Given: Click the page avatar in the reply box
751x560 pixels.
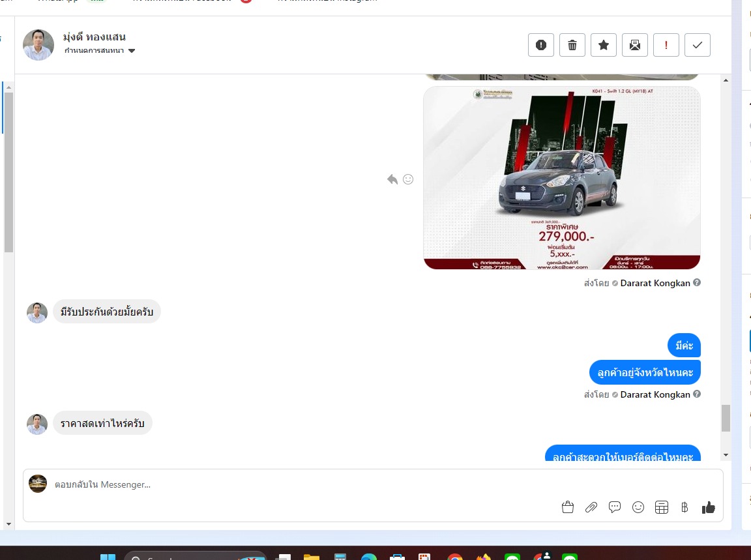Looking at the screenshot, I should [x=38, y=484].
